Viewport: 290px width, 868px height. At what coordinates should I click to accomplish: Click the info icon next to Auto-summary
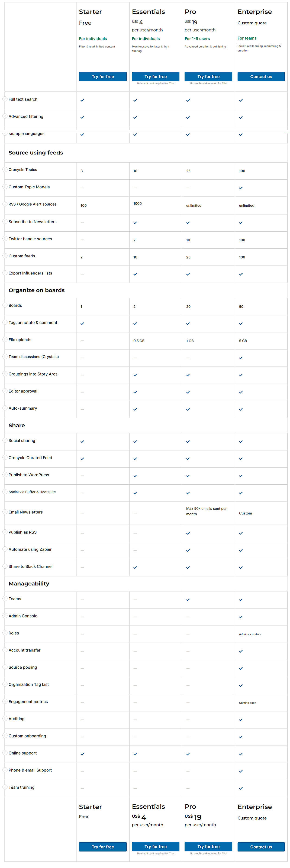click(5, 408)
